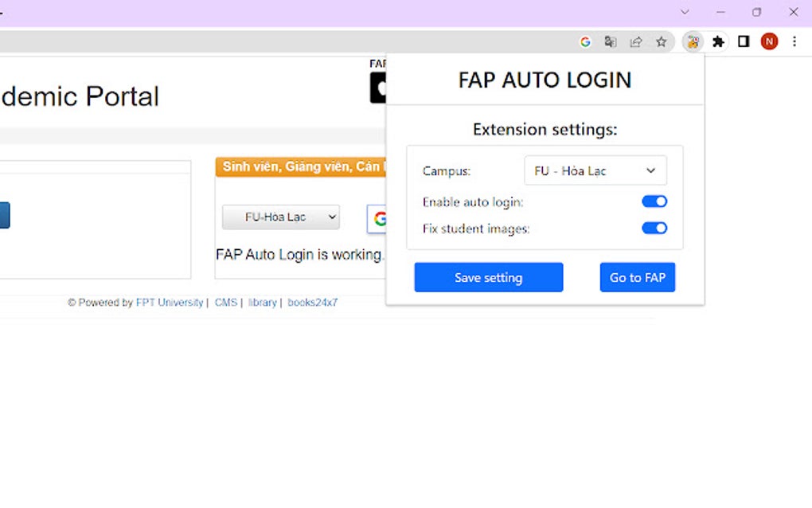
Task: Visit the books24x7 footer link
Action: click(312, 302)
